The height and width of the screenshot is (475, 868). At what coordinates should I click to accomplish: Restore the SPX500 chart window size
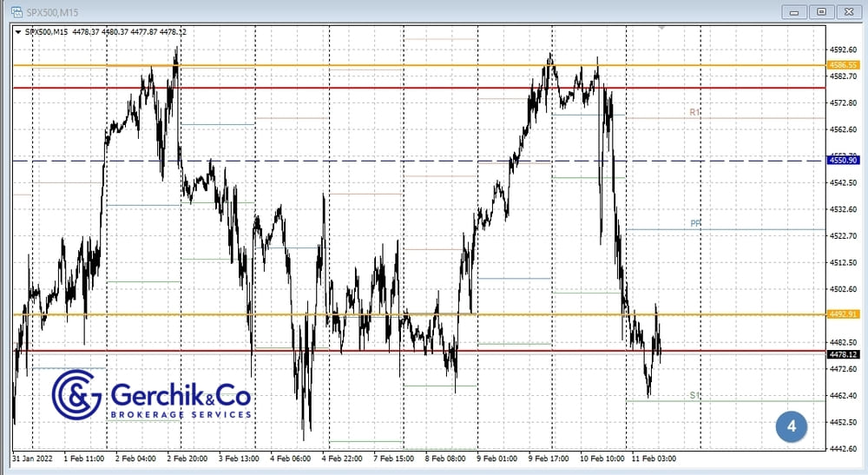(821, 11)
